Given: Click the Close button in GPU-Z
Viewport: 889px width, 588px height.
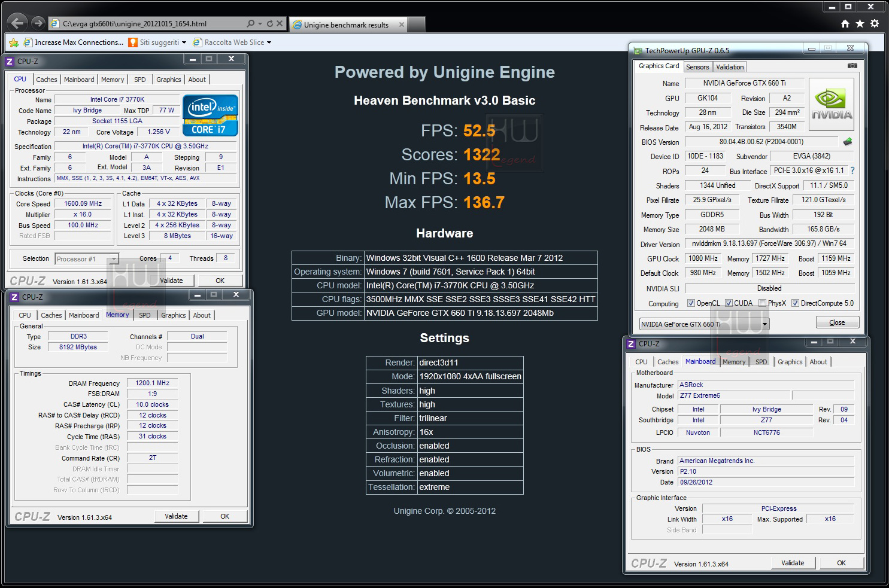Looking at the screenshot, I should (838, 322).
